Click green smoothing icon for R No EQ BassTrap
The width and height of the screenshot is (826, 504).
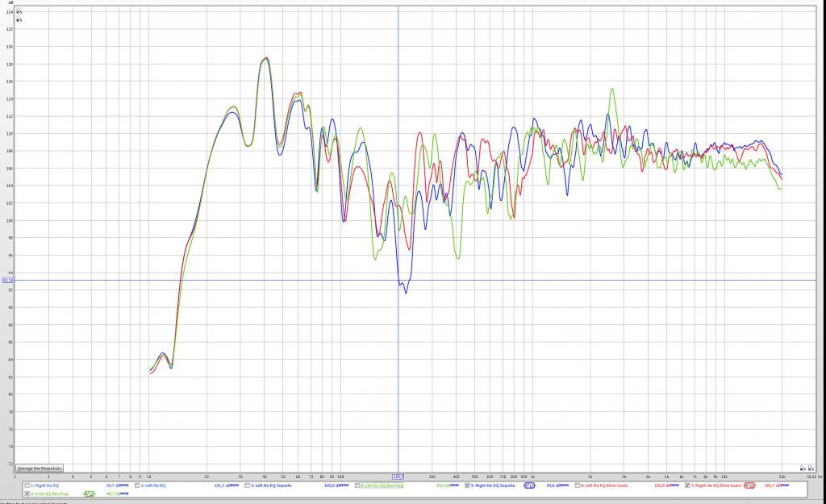coord(90,494)
